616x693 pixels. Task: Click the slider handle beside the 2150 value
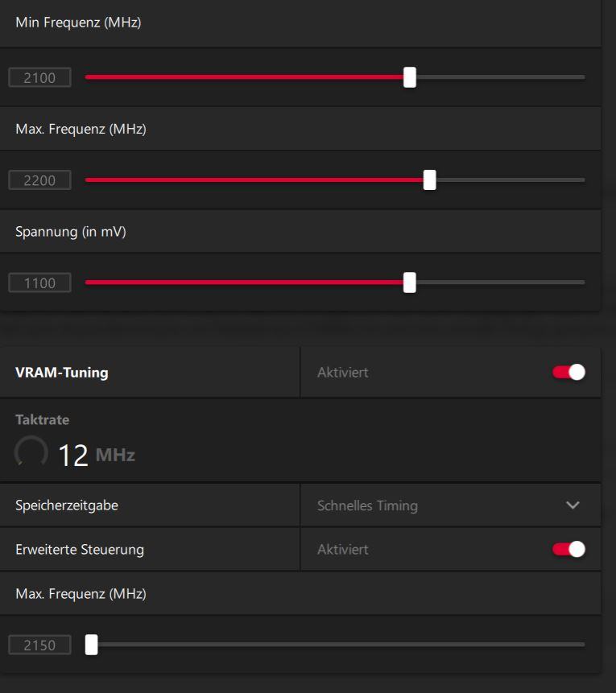click(92, 645)
